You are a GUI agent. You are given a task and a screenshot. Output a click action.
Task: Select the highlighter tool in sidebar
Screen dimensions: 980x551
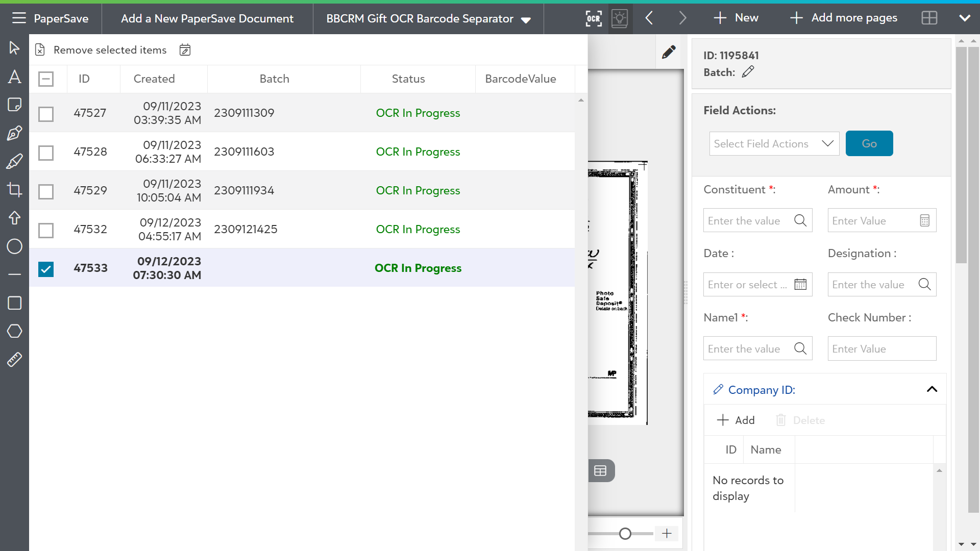tap(14, 162)
